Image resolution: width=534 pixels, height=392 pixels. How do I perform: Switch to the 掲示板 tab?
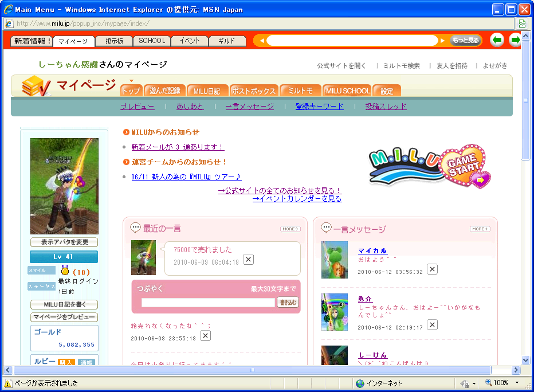[x=112, y=41]
